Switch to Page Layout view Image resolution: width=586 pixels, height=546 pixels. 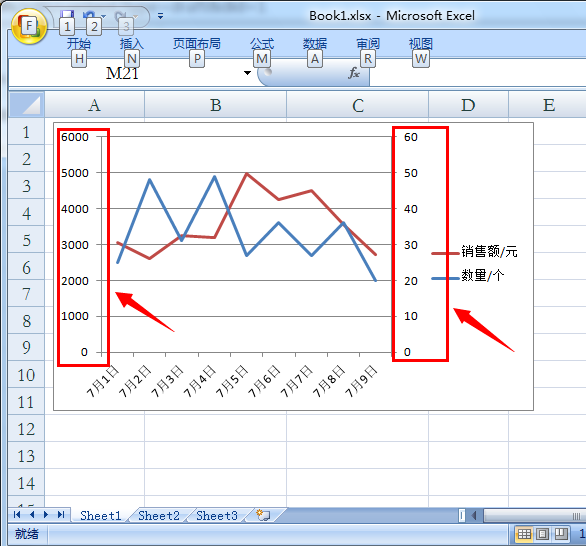(542, 534)
